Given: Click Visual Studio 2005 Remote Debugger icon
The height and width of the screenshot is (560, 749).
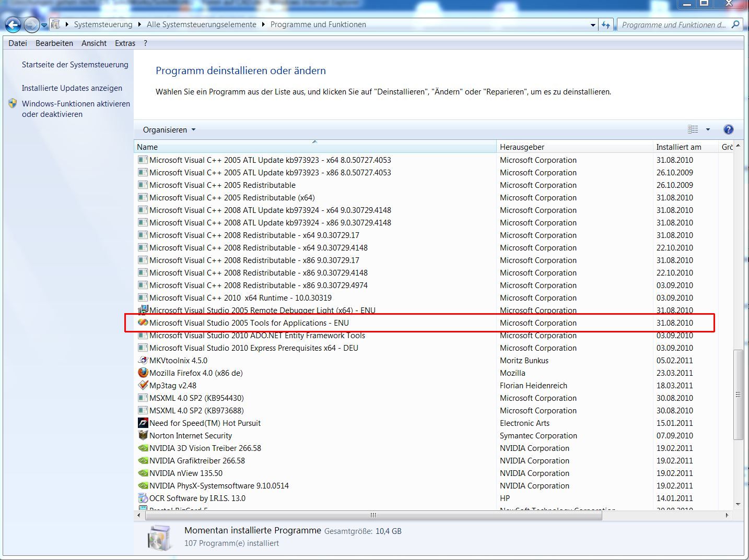Looking at the screenshot, I should click(x=143, y=310).
